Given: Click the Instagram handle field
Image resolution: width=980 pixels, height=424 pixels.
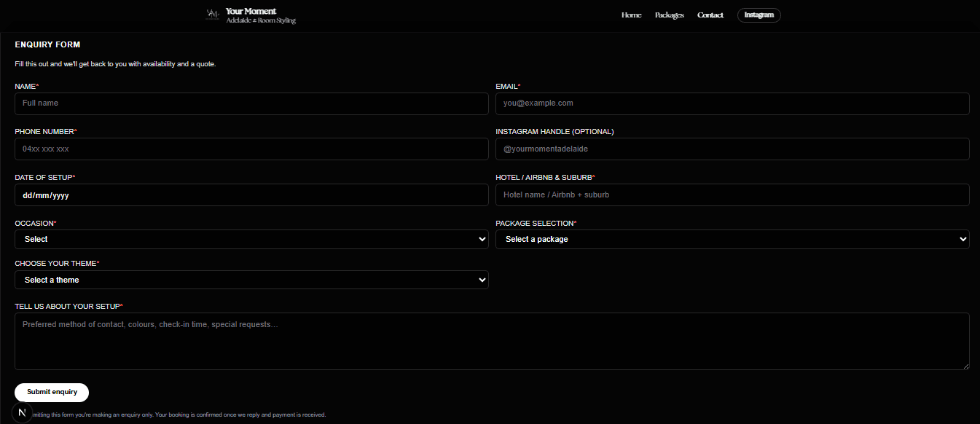Looking at the screenshot, I should 732,149.
